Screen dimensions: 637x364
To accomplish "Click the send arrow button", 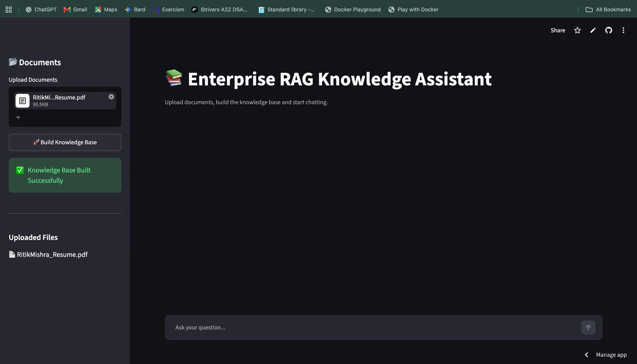I will pos(588,327).
